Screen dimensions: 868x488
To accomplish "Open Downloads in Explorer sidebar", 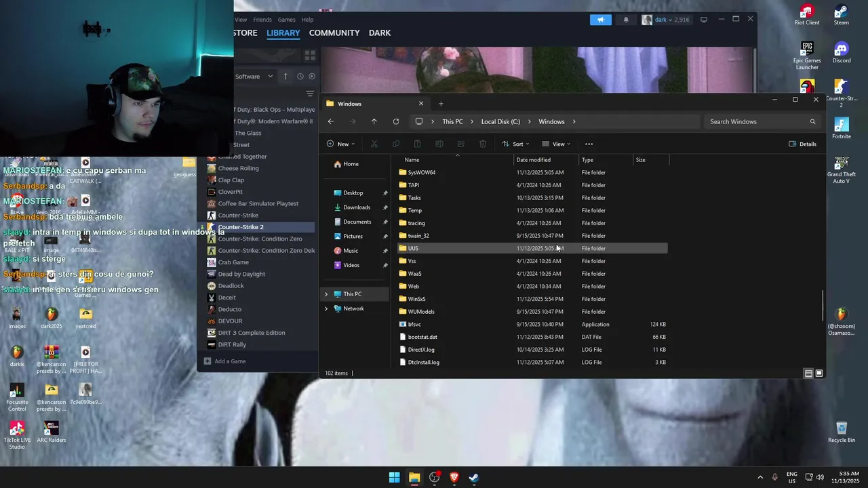I will (356, 207).
